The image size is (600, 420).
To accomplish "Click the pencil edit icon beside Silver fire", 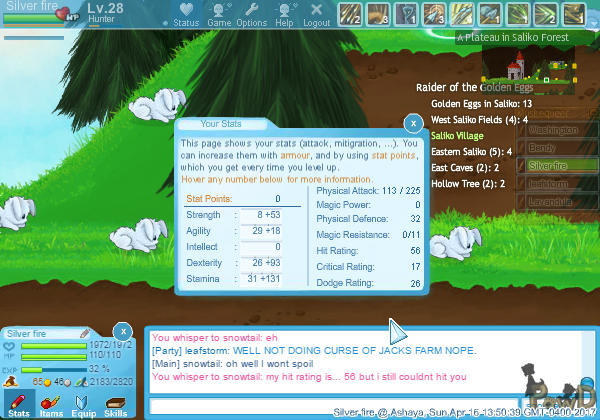I will [86, 333].
